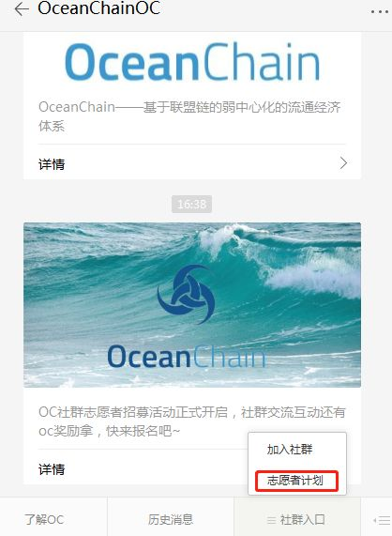The height and width of the screenshot is (536, 392).
Task: Open the OC社群志愿者招募 article description
Action: coord(192,421)
